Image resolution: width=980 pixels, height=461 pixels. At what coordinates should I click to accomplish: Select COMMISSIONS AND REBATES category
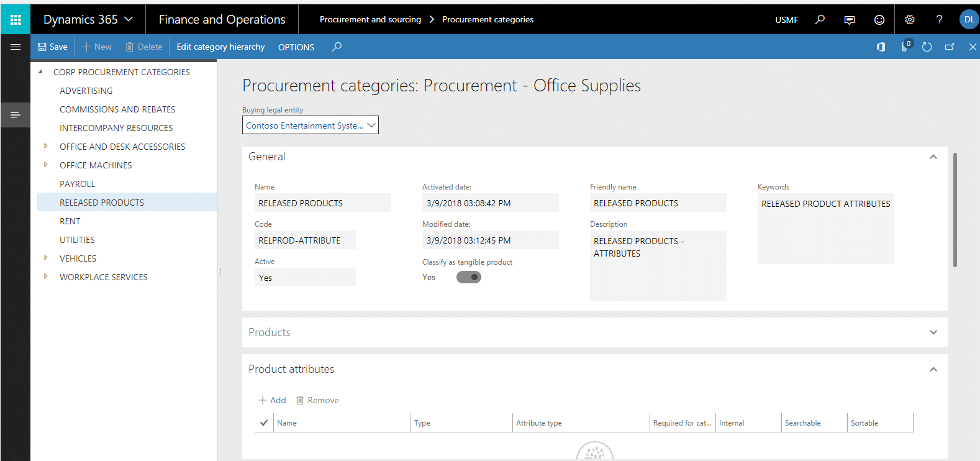point(117,109)
